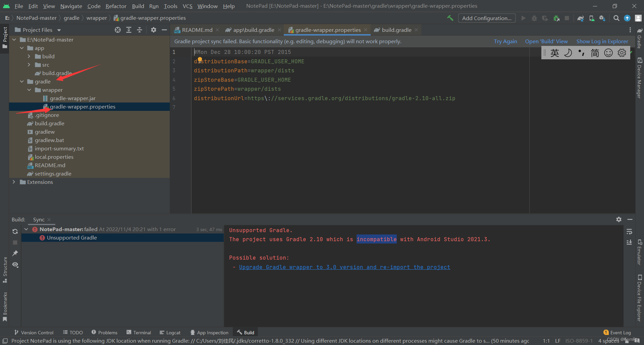Pin the Build tool window

[15, 254]
